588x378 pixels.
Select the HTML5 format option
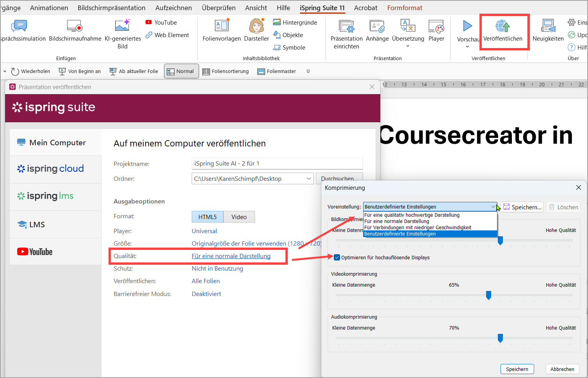207,217
